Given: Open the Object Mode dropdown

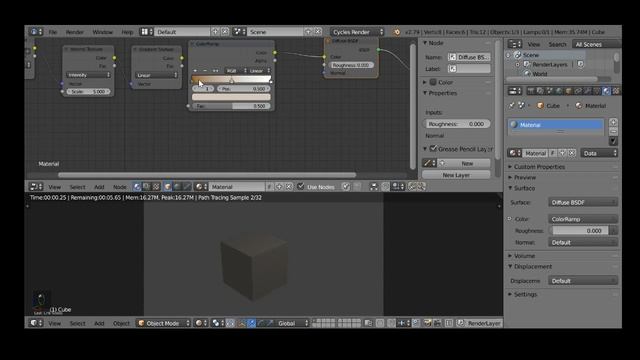Looking at the screenshot, I should point(163,323).
